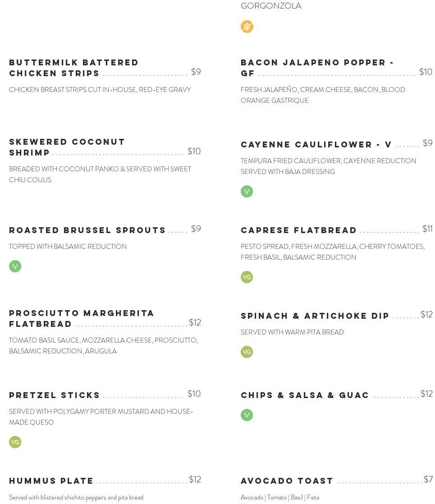Image resolution: width=435 pixels, height=504 pixels.
Task: Click vegan icon under Cayenne Cauliflower
Action: coord(247,192)
